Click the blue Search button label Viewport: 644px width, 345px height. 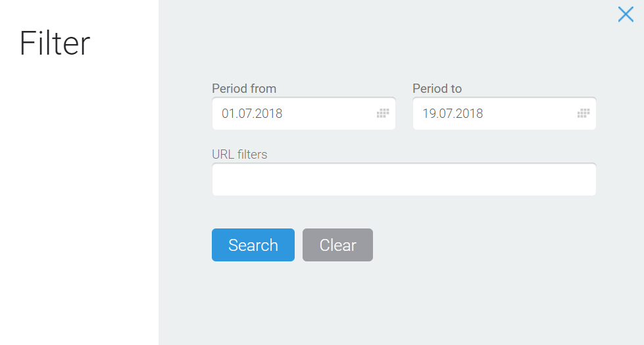(x=253, y=245)
